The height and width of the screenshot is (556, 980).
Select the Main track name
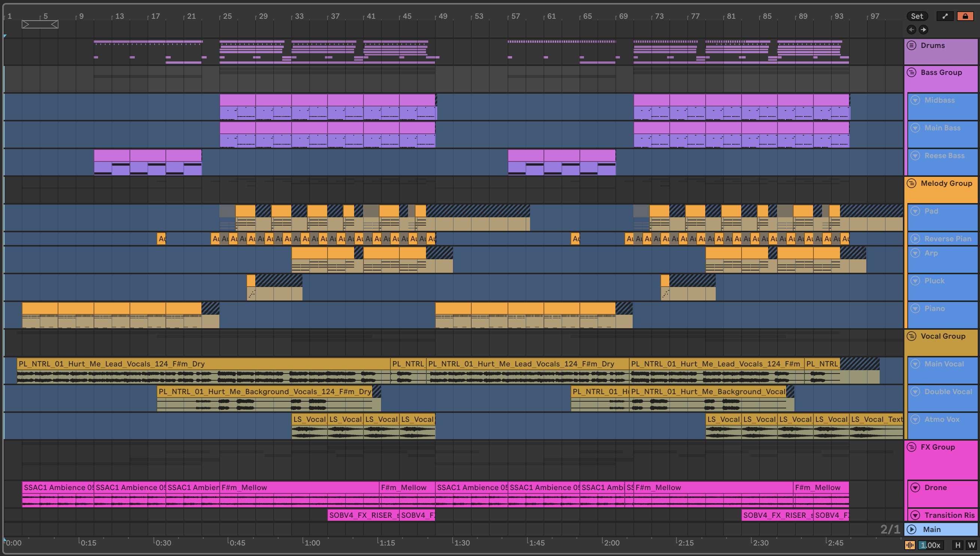[x=932, y=529]
